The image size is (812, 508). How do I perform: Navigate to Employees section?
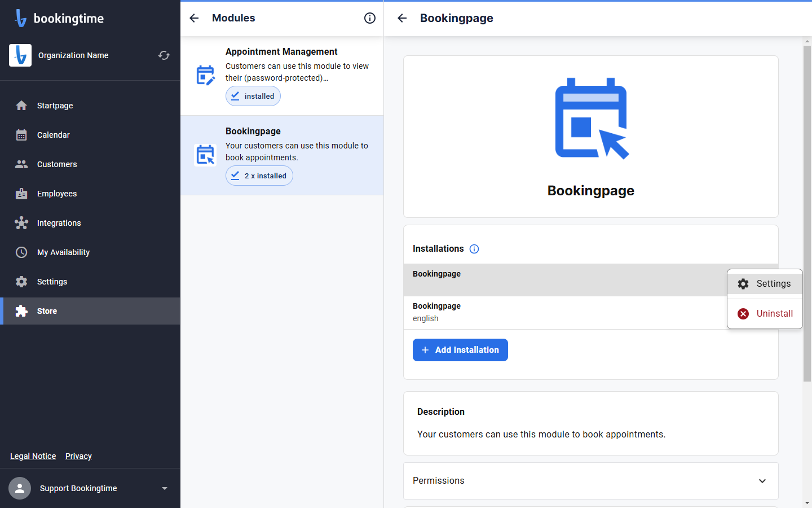pos(90,194)
